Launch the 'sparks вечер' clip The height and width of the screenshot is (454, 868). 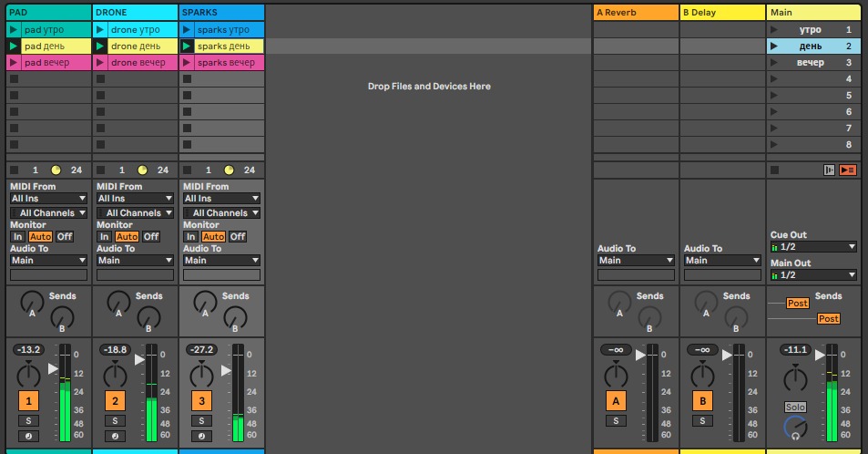click(x=187, y=63)
